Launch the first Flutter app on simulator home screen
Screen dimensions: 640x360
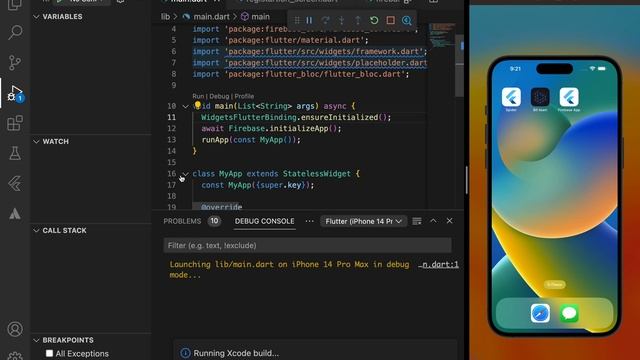click(511, 97)
